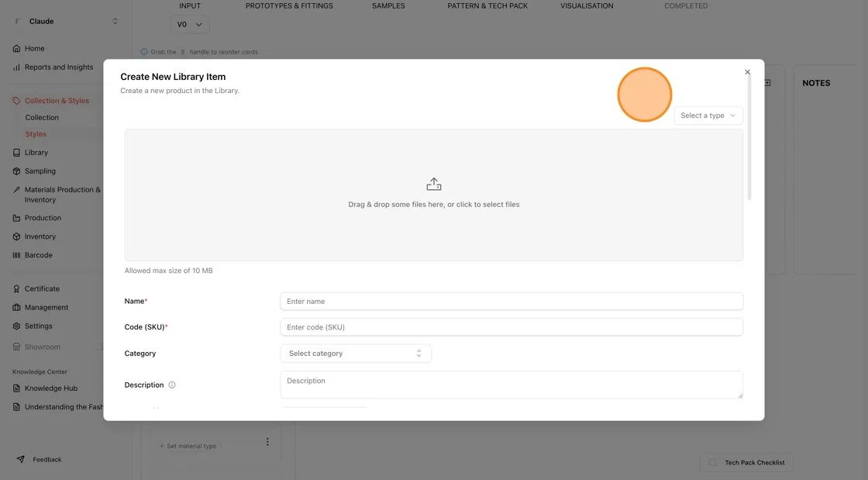
Task: Open Understanding the Fashion document icon
Action: [x=16, y=407]
